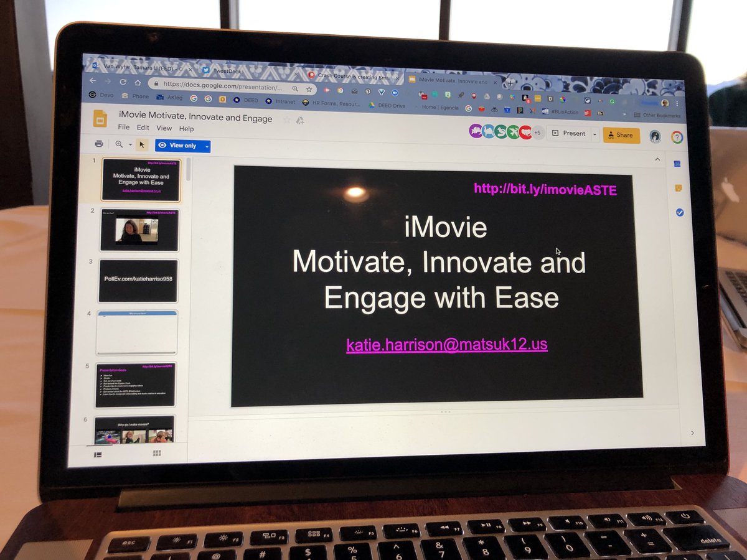Click the Google Slides home logo

pyautogui.click(x=100, y=118)
